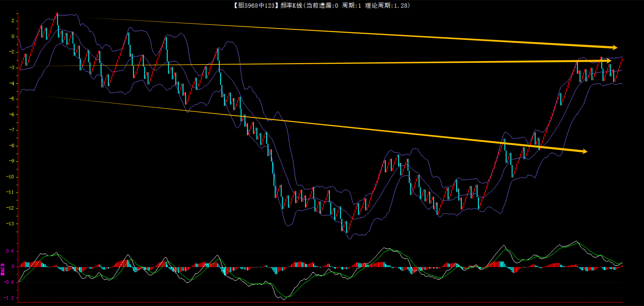Click the deepest trough of the MACD lines
644x306 pixels.
[x=284, y=299]
